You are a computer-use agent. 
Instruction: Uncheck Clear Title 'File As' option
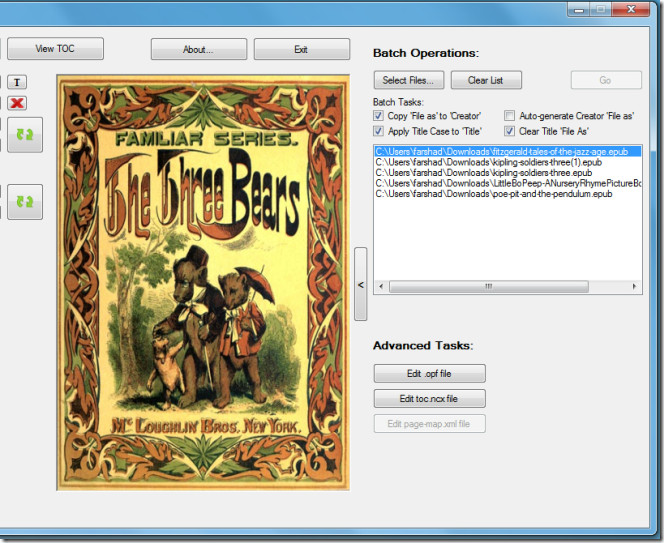click(x=509, y=131)
